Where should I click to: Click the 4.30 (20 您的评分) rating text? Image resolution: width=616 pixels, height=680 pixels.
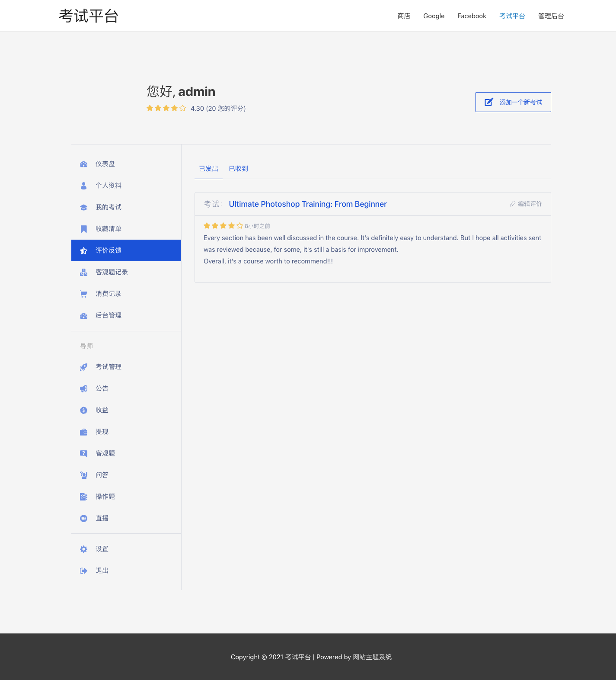218,109
